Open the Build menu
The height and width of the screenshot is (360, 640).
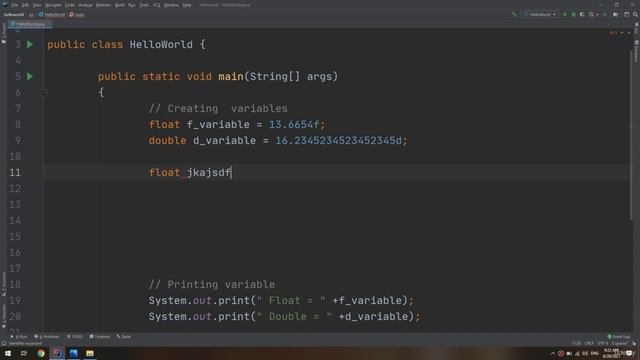[120, 5]
